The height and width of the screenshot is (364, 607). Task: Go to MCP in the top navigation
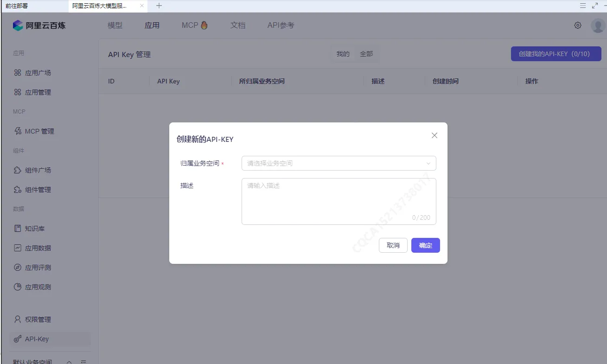[x=195, y=26]
